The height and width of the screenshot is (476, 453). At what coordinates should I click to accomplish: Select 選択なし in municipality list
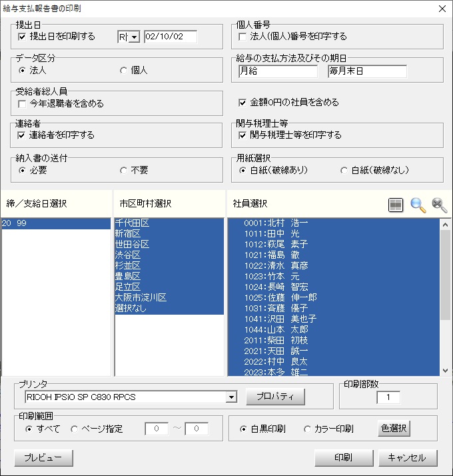pos(169,309)
